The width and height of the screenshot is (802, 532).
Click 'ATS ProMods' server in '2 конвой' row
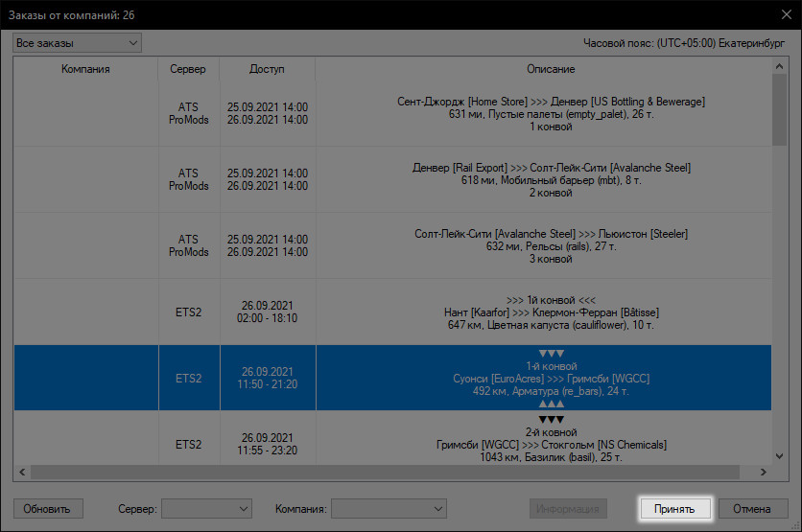coord(188,179)
